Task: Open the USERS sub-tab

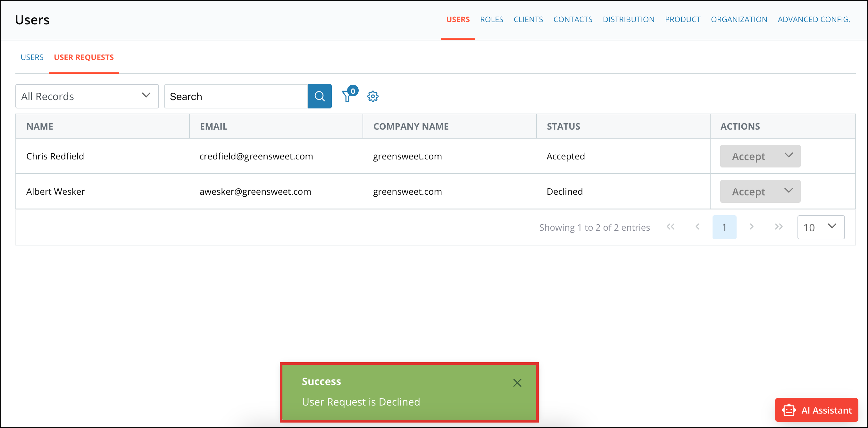Action: [32, 57]
